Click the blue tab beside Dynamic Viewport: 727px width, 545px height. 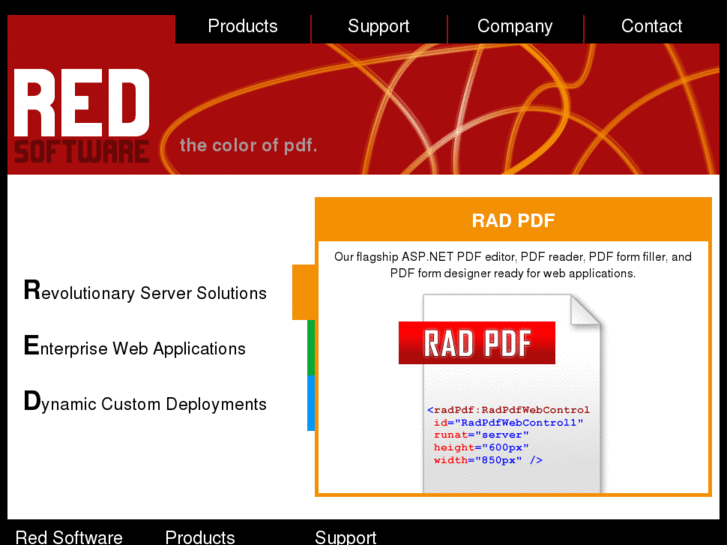pyautogui.click(x=311, y=403)
